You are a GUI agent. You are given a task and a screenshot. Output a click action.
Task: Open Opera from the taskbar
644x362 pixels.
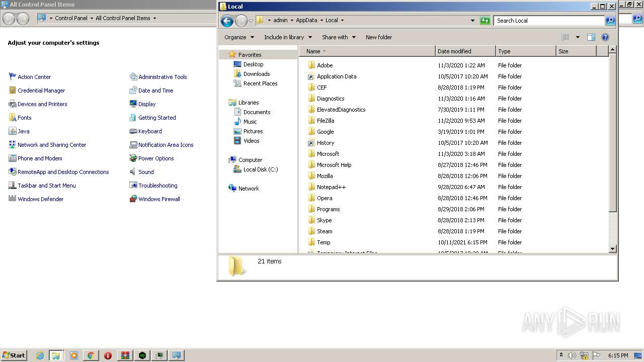click(108, 355)
